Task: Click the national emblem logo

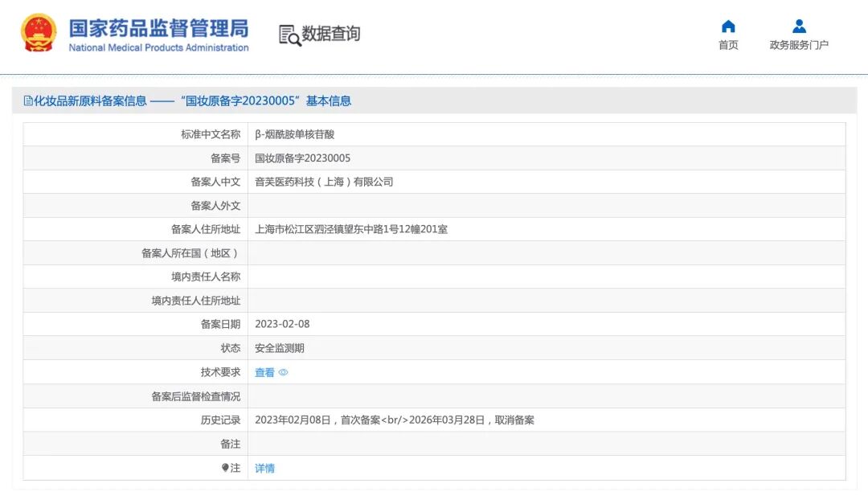Action: point(39,33)
